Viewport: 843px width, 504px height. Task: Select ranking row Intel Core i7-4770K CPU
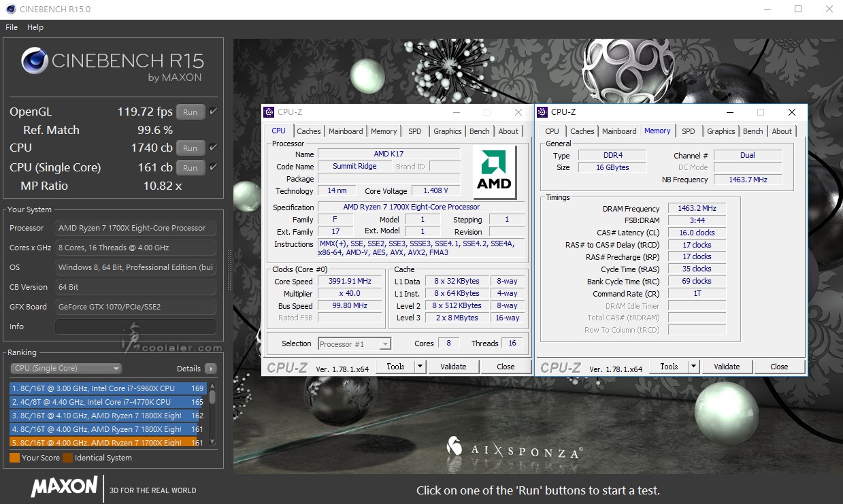coord(108,402)
